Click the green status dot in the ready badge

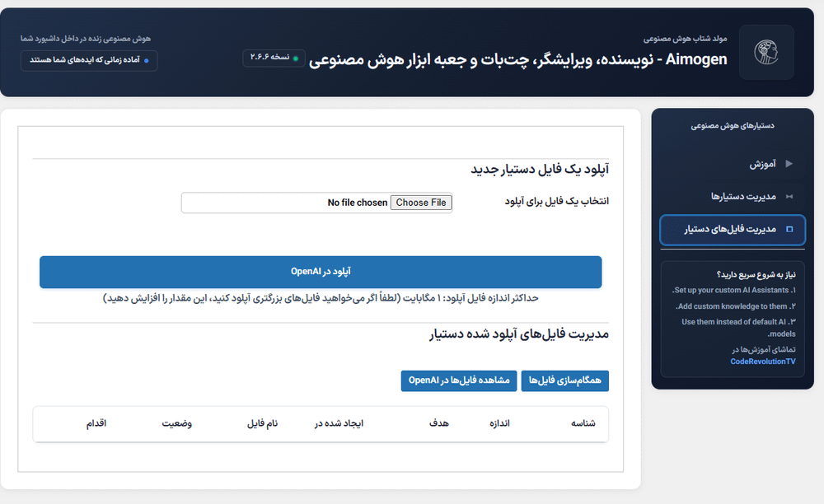(x=147, y=60)
